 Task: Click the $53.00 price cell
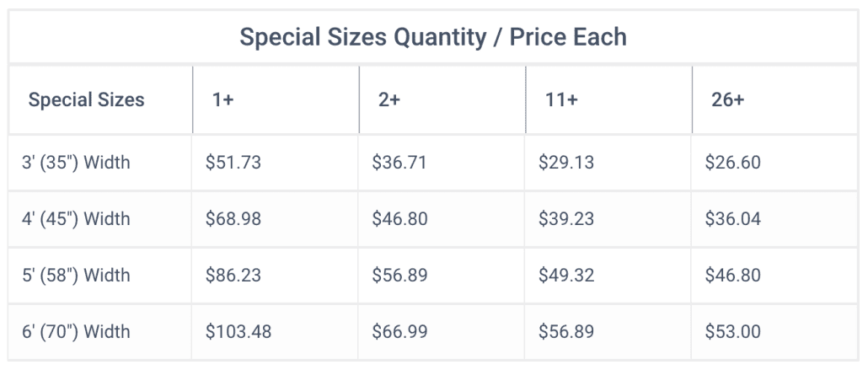point(732,331)
